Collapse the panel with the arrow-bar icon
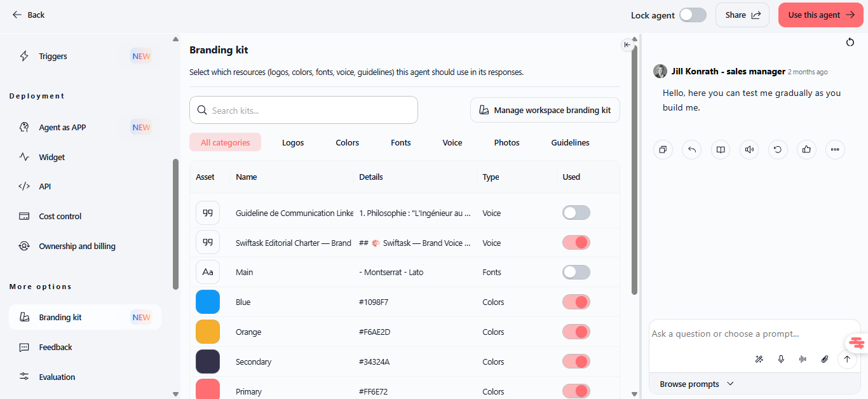Screen dimensions: 868x399 tap(627, 44)
